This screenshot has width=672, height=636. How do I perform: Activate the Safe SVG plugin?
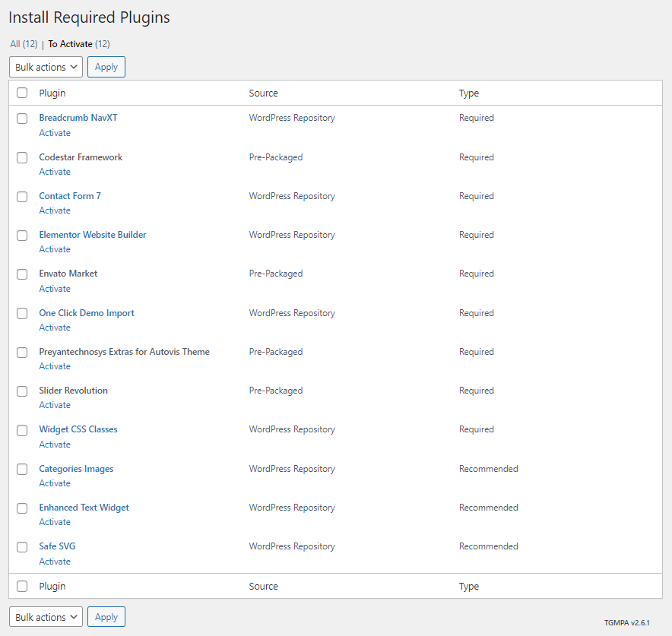click(x=55, y=561)
